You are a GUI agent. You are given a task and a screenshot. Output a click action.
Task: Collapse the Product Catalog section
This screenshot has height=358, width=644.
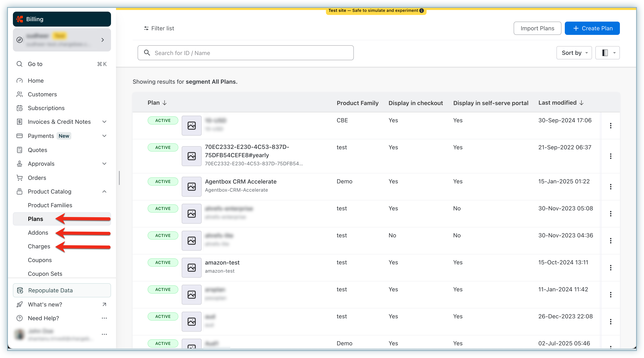105,191
